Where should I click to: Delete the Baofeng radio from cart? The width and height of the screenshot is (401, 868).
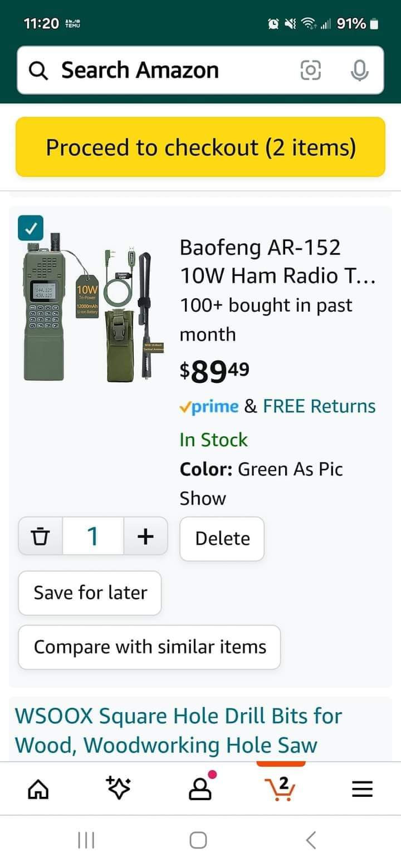(222, 539)
